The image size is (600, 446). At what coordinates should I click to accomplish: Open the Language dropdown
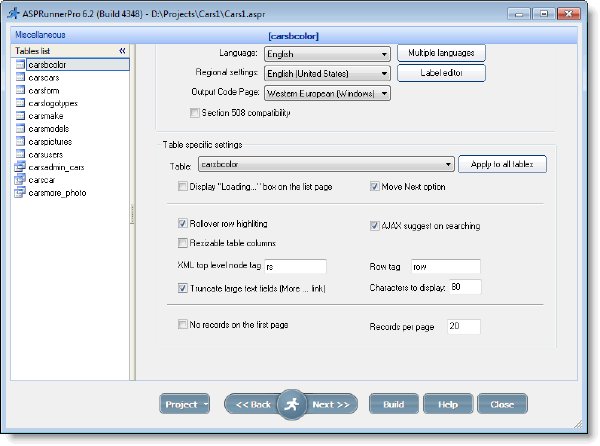click(327, 54)
